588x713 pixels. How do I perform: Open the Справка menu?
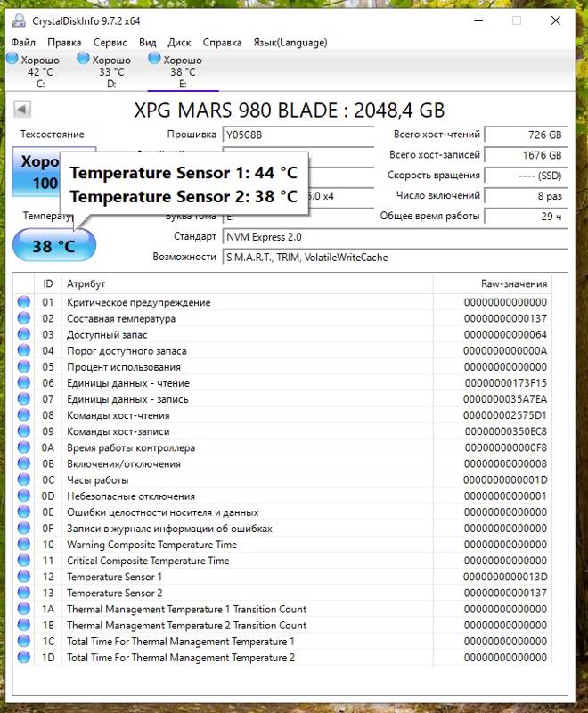[222, 42]
